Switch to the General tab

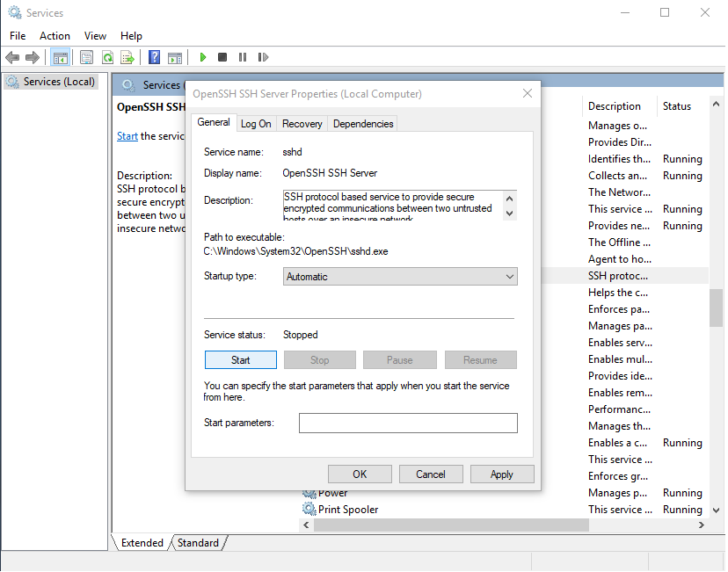(214, 122)
